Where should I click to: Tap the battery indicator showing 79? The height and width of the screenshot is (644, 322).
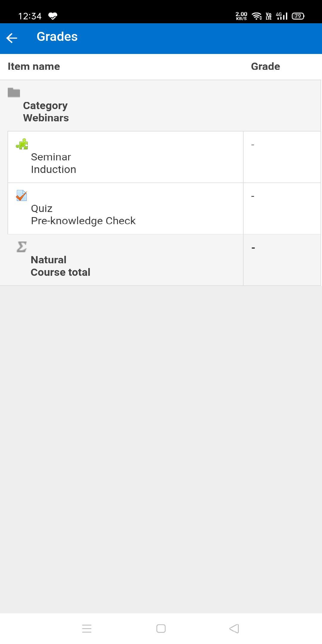[298, 16]
